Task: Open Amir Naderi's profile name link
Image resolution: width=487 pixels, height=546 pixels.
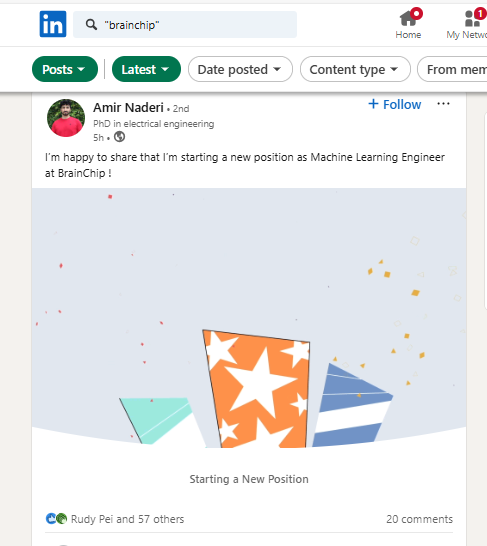Action: [128, 108]
